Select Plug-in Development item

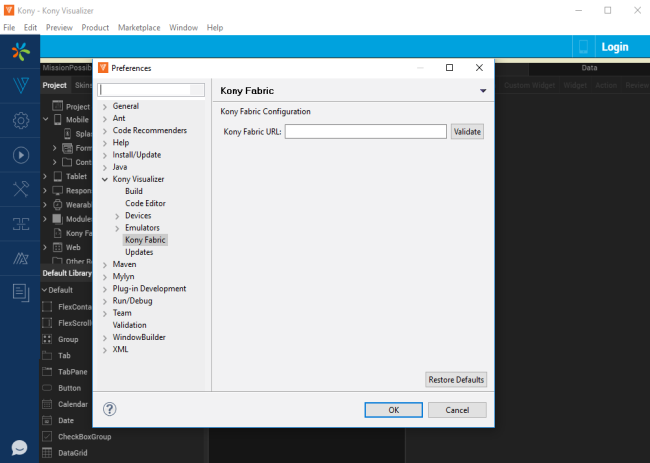[149, 288]
